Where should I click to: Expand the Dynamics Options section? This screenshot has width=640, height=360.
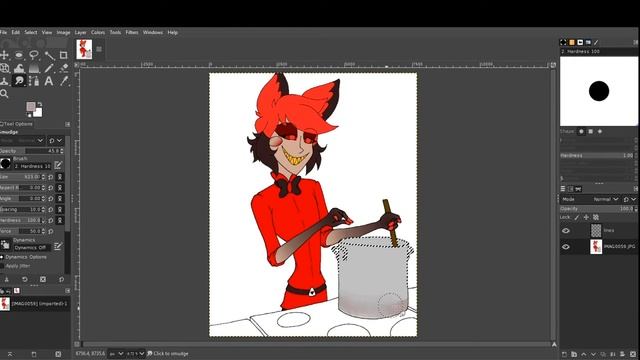(x=2, y=257)
